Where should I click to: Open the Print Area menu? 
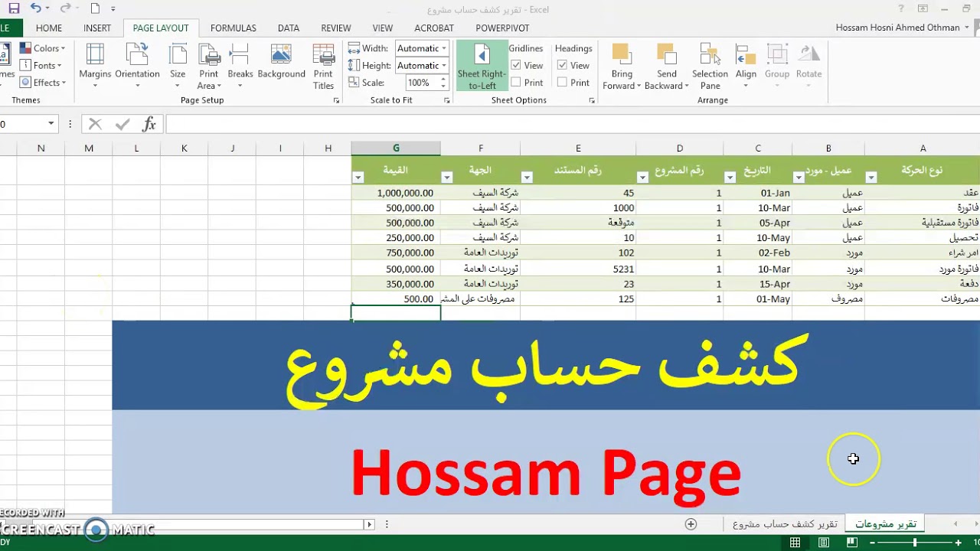(x=208, y=66)
